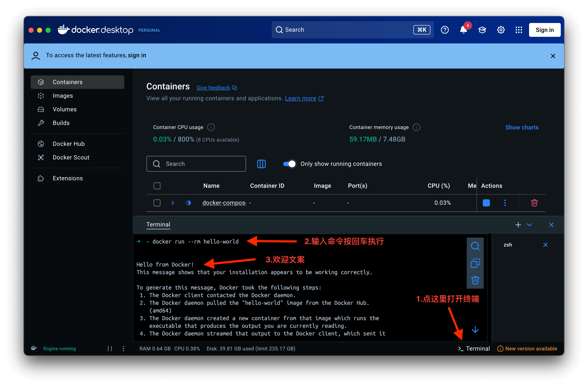
Task: Open the container actions kebab menu
Action: 505,203
